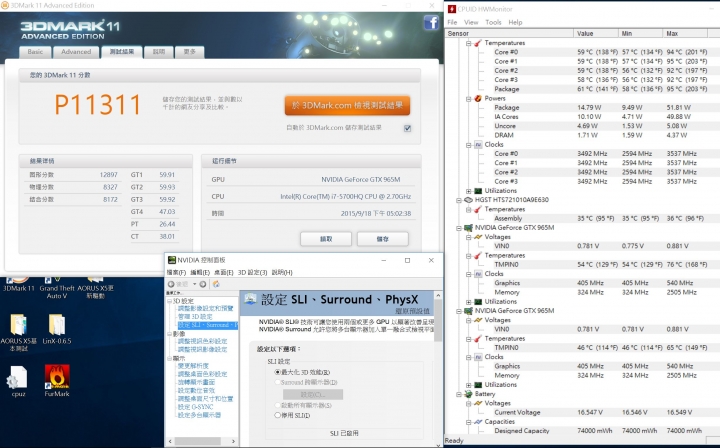The height and width of the screenshot is (448, 720).
Task: Click the NVIDIA settings vertical scrollbar
Action: [x=438, y=321]
